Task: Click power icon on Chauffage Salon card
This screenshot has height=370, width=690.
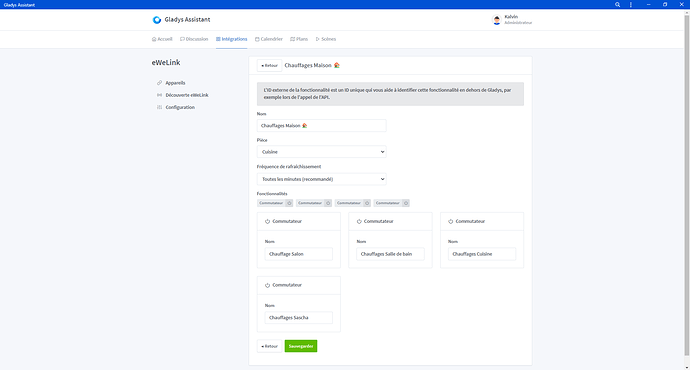Action: coord(267,221)
